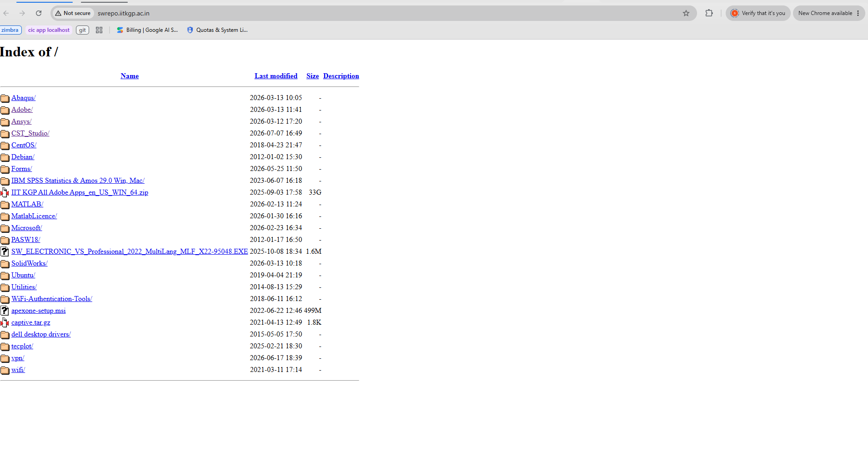
Task: Sort listing by Name column header
Action: 130,76
